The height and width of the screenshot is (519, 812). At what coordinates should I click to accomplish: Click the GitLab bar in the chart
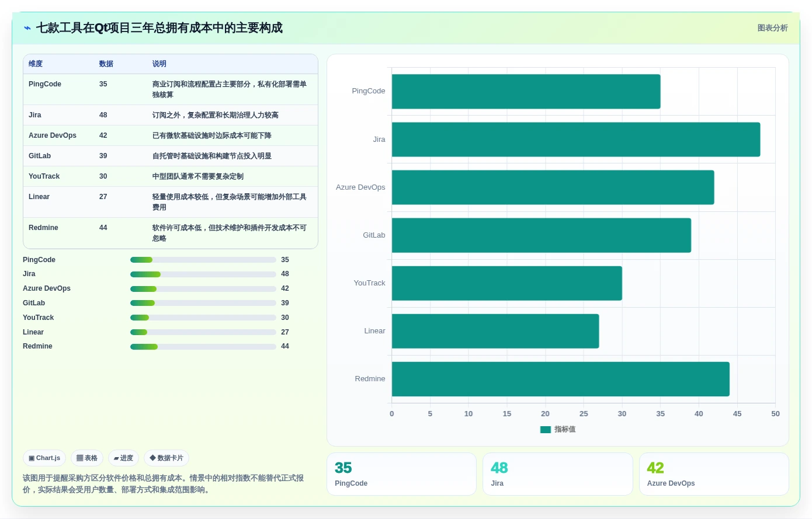(542, 235)
